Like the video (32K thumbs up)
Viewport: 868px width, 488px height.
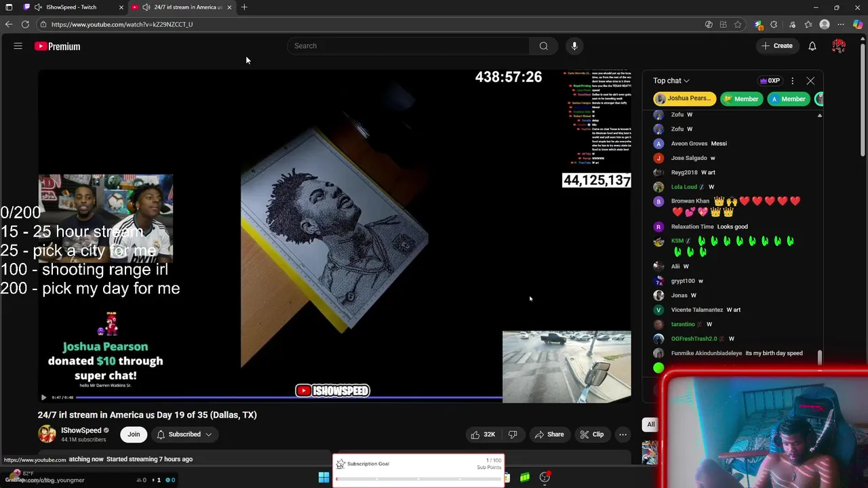pos(484,434)
